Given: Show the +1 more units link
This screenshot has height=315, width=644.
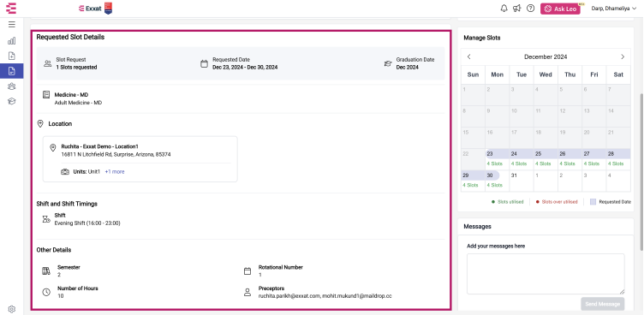Looking at the screenshot, I should 115,172.
